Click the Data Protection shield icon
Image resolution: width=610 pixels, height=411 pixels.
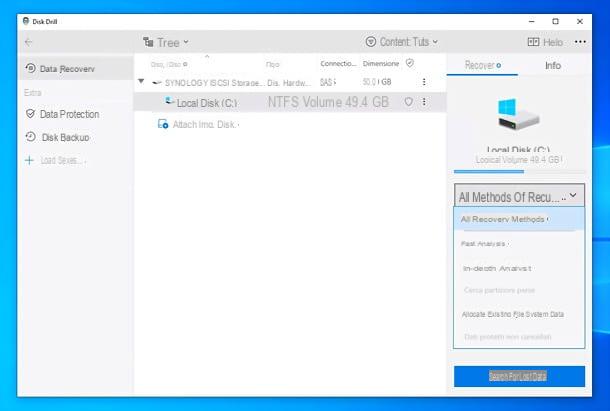[30, 114]
